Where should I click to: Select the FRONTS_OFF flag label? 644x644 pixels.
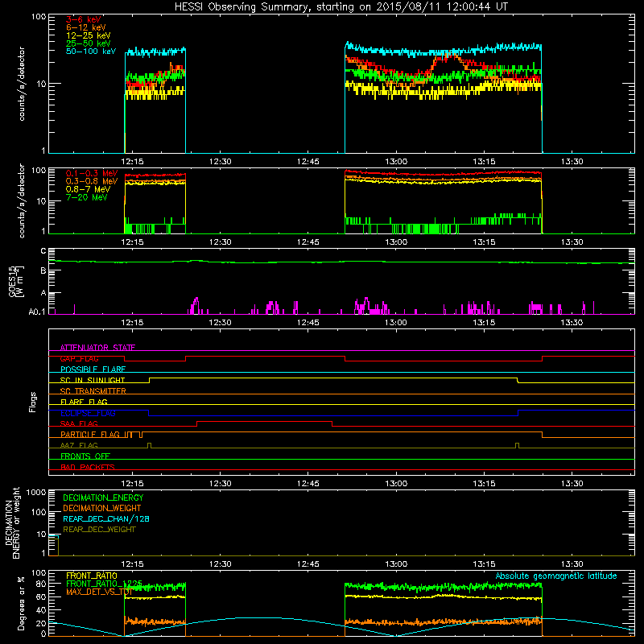85,456
